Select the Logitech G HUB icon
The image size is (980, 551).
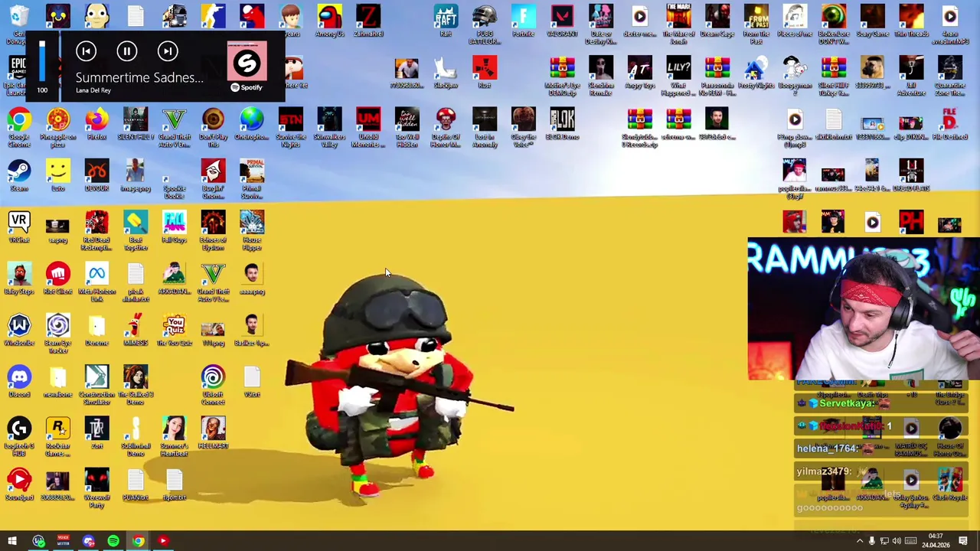coord(19,436)
